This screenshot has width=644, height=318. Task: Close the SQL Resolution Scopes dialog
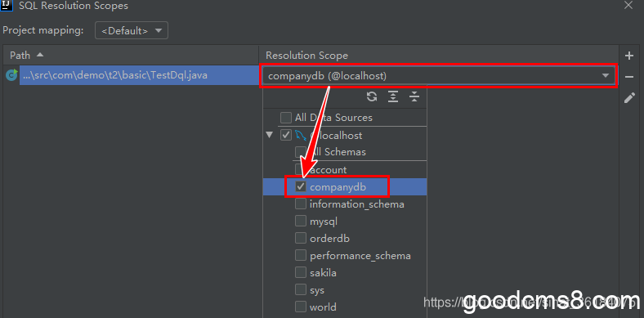point(628,6)
